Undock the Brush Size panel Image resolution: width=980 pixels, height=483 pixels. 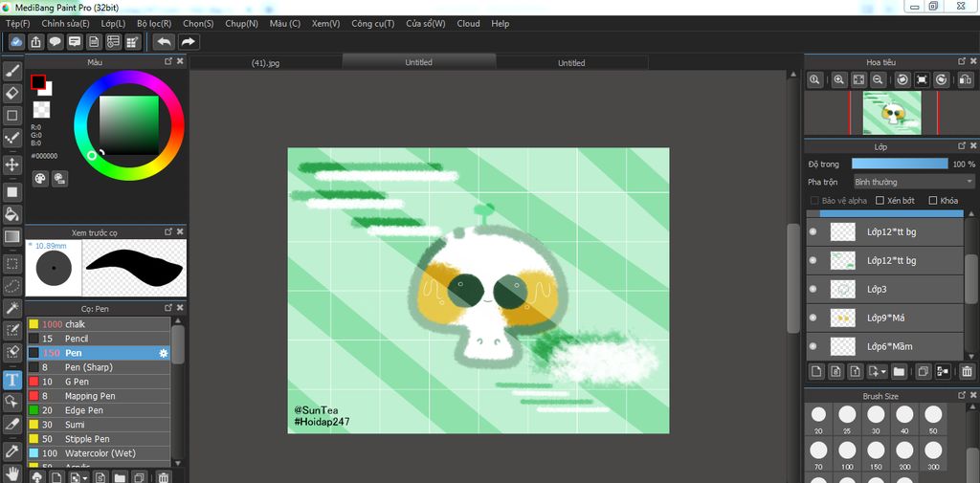click(962, 396)
